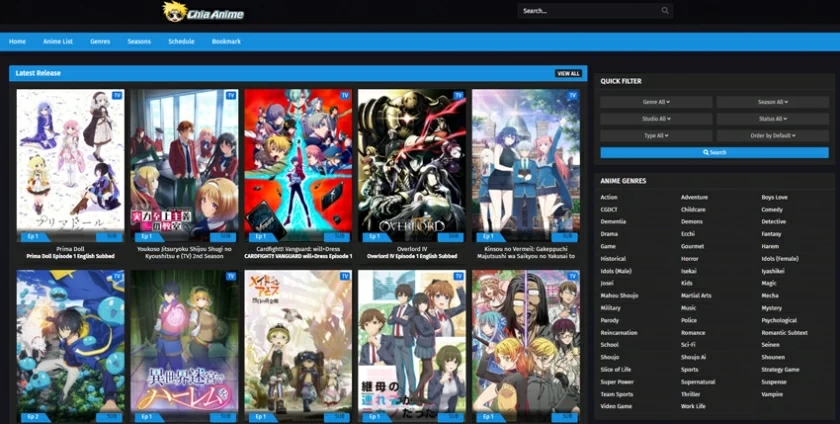Click the blue Quick Filter Search button
The width and height of the screenshot is (840, 424).
click(x=714, y=153)
